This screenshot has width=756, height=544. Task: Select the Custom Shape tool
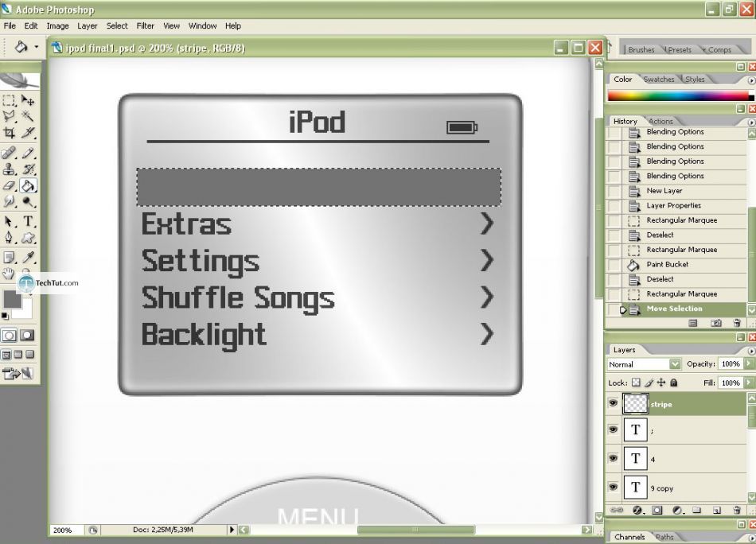(x=28, y=238)
